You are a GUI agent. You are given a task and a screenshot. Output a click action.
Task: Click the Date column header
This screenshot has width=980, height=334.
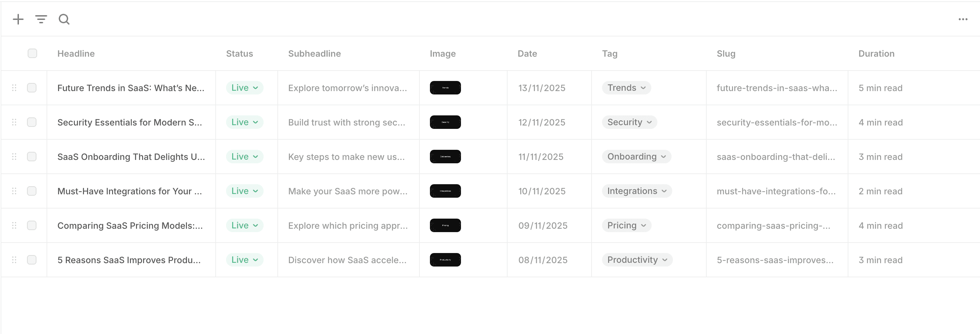[x=527, y=54]
